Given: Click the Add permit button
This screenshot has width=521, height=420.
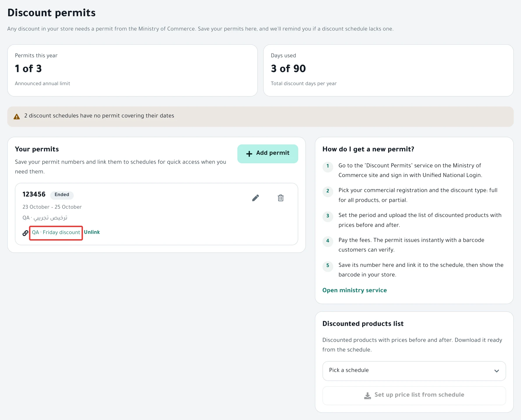Looking at the screenshot, I should 268,154.
